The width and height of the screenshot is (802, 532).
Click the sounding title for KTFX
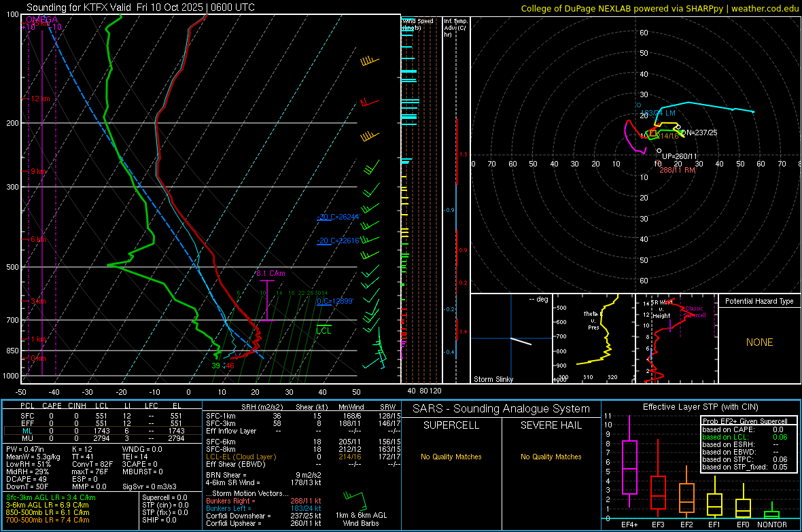click(141, 7)
